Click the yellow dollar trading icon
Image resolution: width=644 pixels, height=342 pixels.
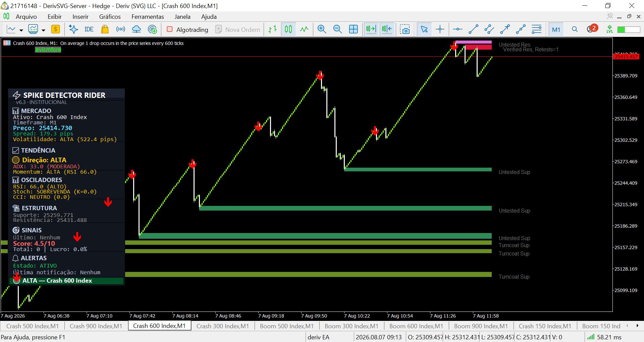tap(56, 30)
